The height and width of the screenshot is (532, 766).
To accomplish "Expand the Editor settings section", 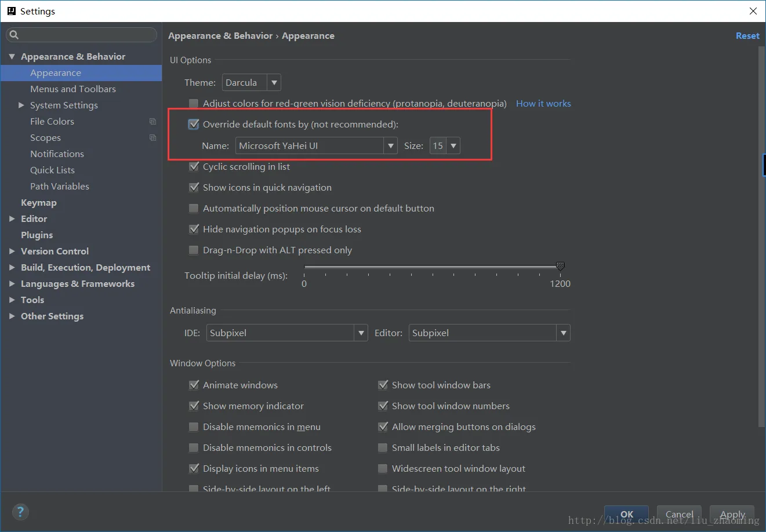I will pyautogui.click(x=12, y=219).
